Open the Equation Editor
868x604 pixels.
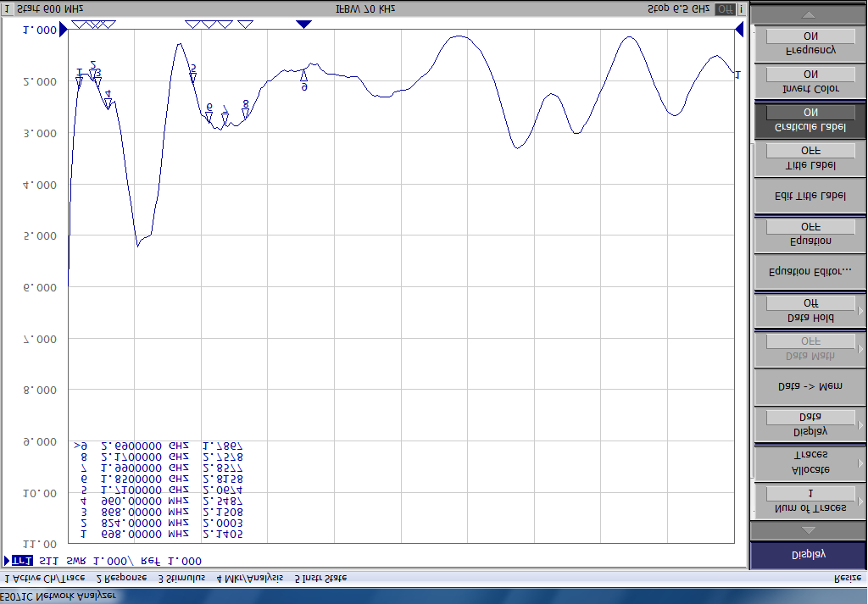(808, 272)
